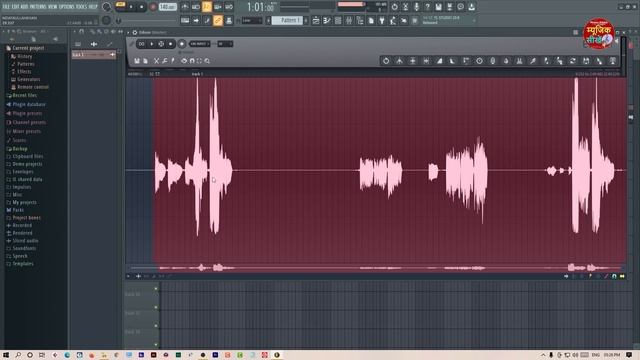Image resolution: width=640 pixels, height=360 pixels.
Task: Click the main transport stop button
Action: coord(142,7)
